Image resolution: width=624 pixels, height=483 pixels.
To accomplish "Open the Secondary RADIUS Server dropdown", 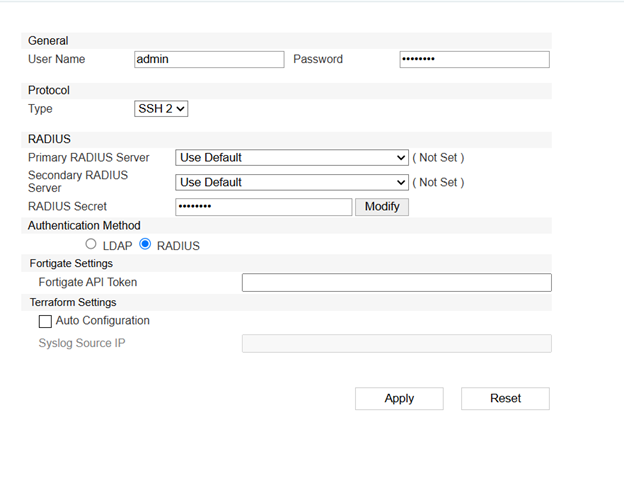I will pos(291,182).
